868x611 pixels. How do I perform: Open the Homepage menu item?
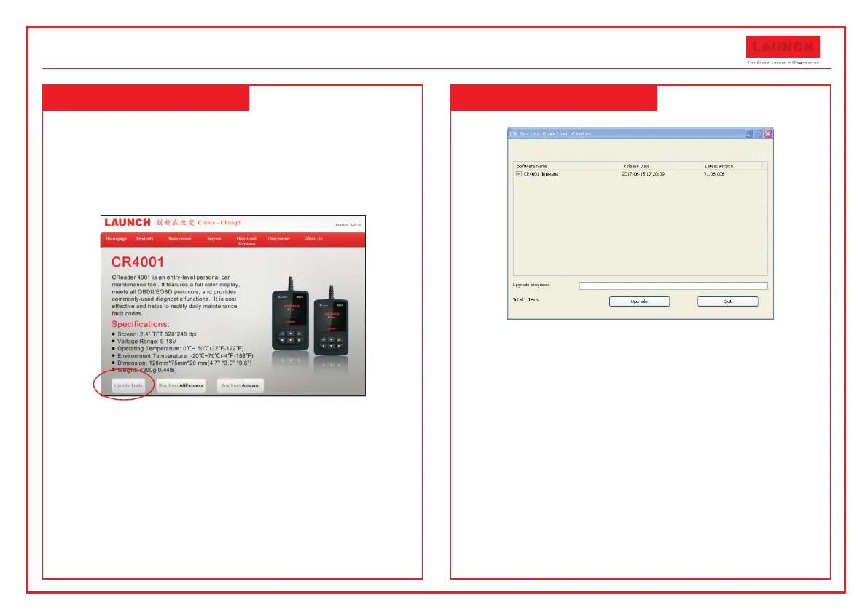point(117,239)
